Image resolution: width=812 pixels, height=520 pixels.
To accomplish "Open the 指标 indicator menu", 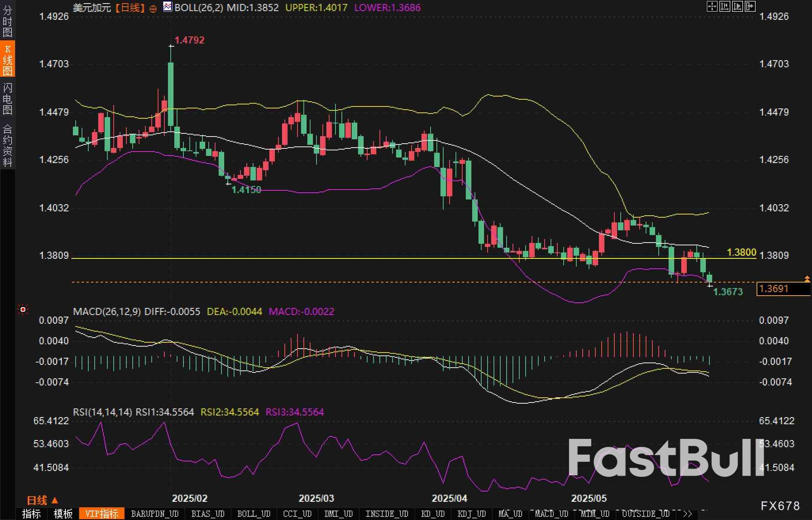I will click(32, 514).
